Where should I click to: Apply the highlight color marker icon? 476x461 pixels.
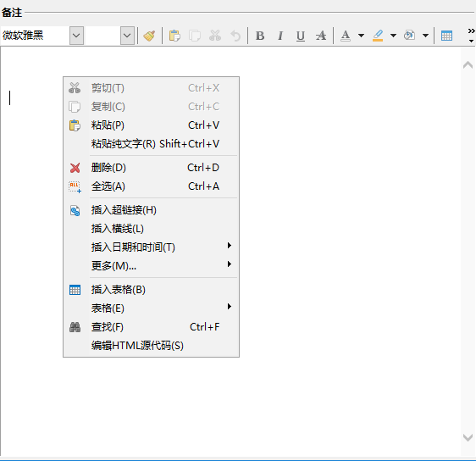[x=378, y=36]
